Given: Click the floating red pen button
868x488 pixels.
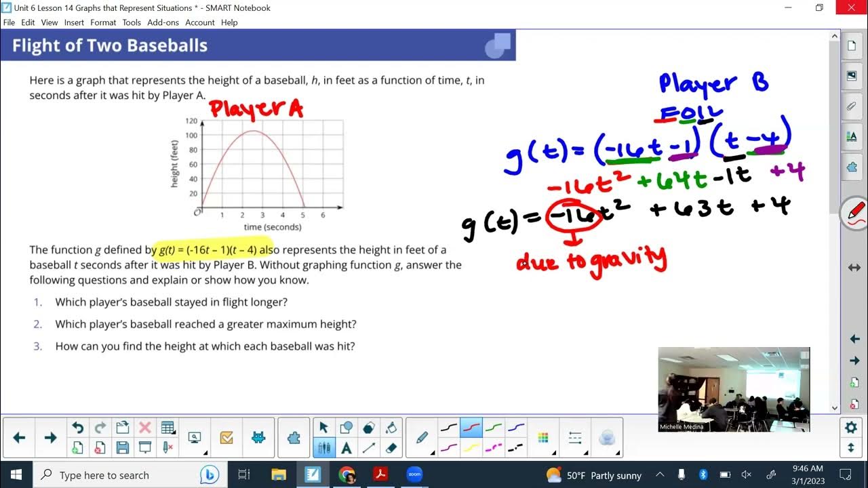Looking at the screenshot, I should (x=856, y=213).
